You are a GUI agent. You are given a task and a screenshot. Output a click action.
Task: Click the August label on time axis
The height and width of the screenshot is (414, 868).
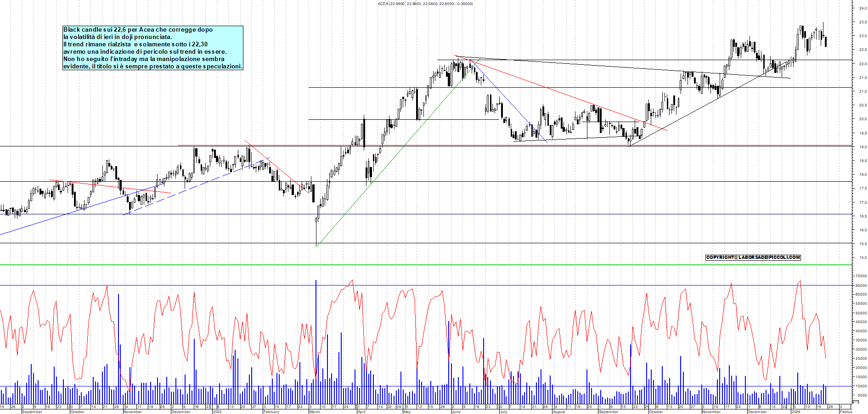pos(559,412)
